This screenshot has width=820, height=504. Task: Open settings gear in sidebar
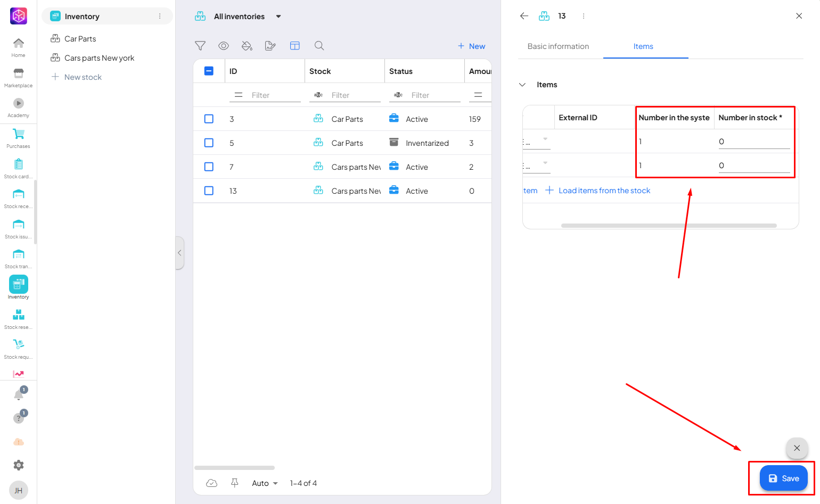[19, 465]
